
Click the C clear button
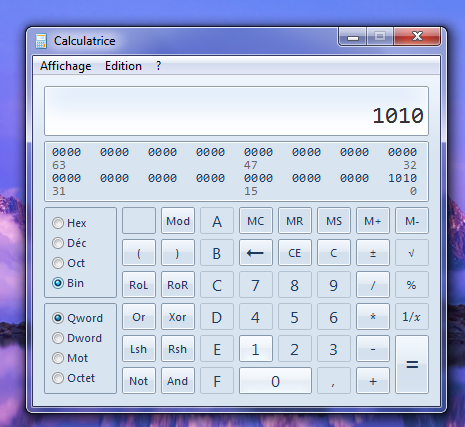coord(334,253)
